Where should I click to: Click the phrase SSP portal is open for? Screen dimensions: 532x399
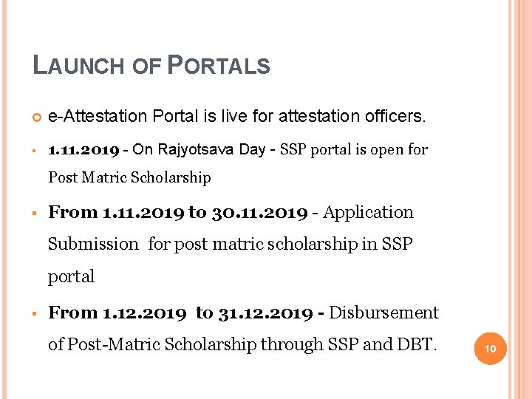click(x=353, y=150)
